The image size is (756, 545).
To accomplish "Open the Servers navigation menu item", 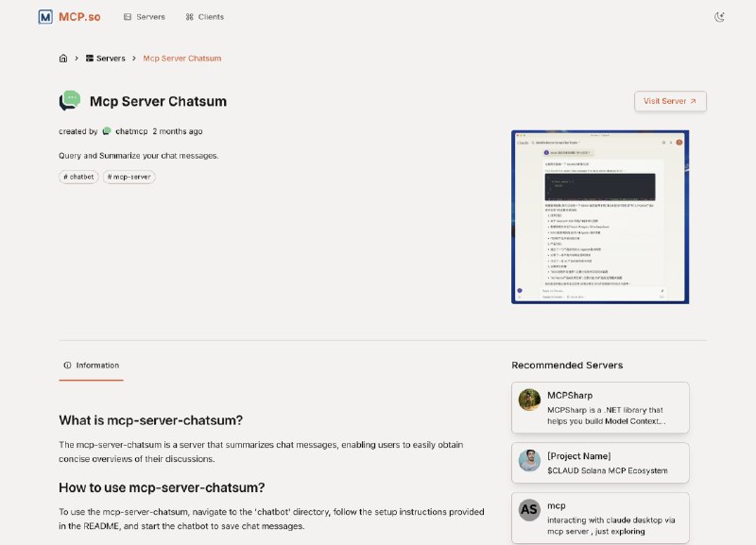I will coord(145,17).
